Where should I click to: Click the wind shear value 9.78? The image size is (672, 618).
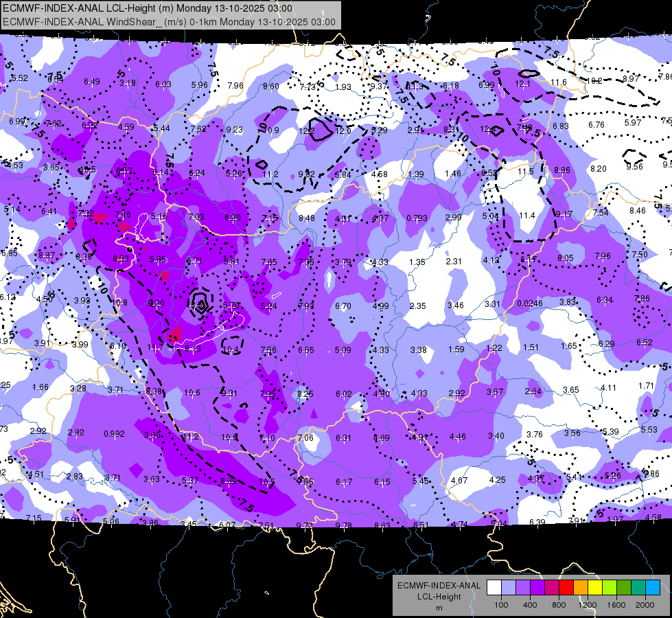344,525
